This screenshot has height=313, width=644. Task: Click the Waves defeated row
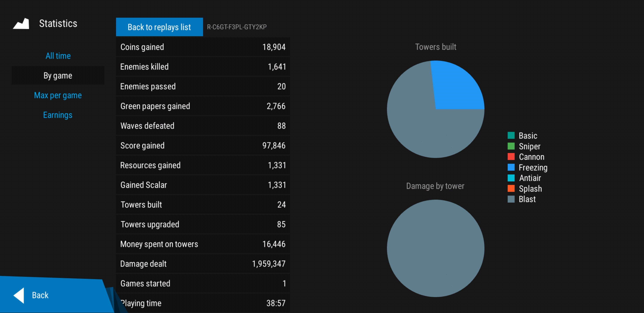click(x=203, y=126)
